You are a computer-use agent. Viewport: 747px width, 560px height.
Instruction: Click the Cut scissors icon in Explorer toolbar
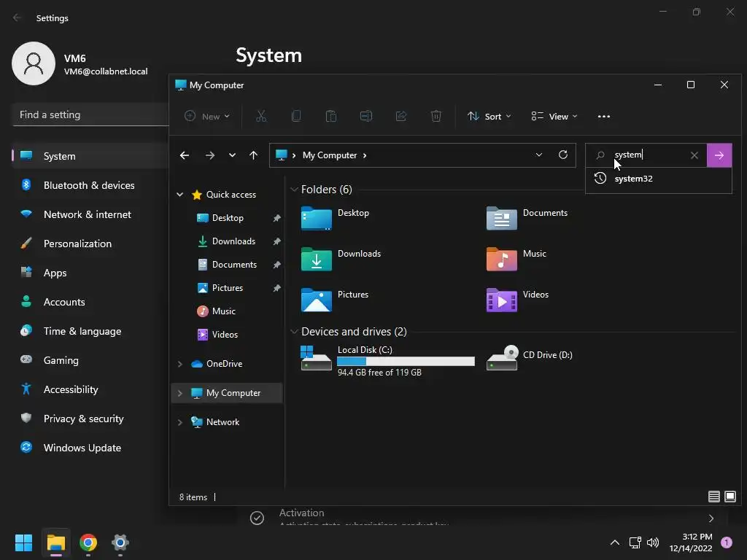[261, 116]
